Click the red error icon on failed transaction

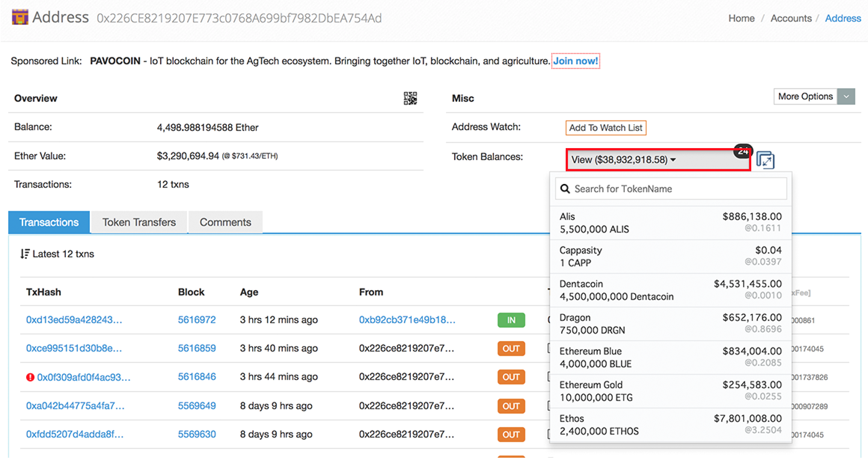click(30, 377)
